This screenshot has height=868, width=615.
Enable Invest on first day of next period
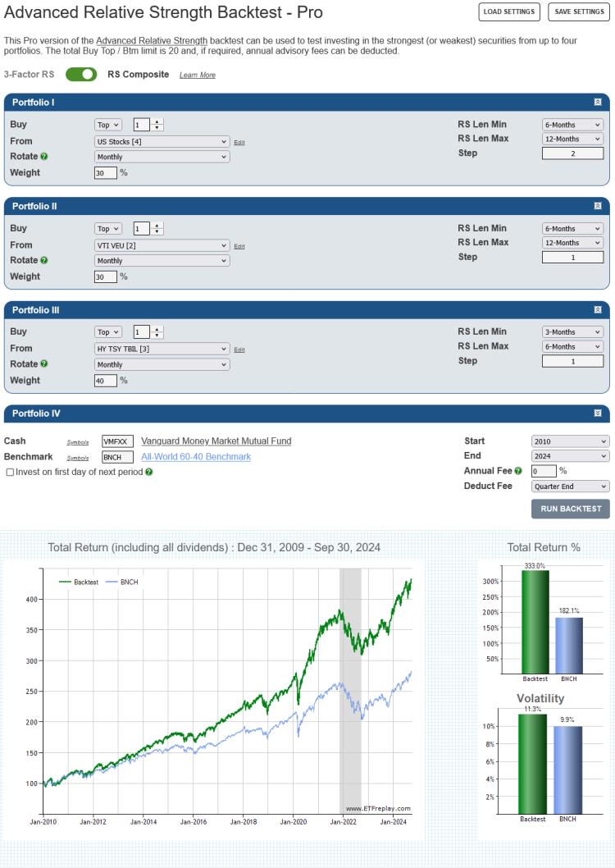coord(10,473)
